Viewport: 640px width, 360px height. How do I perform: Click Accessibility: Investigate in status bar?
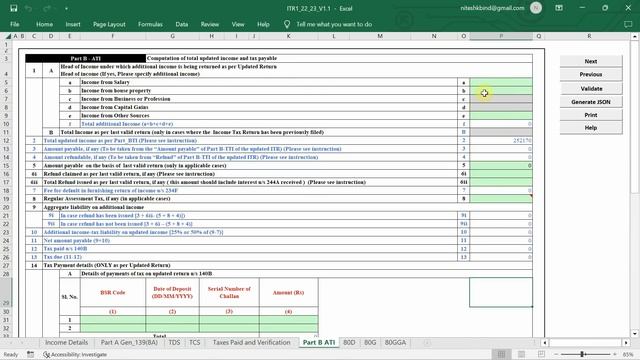75,354
